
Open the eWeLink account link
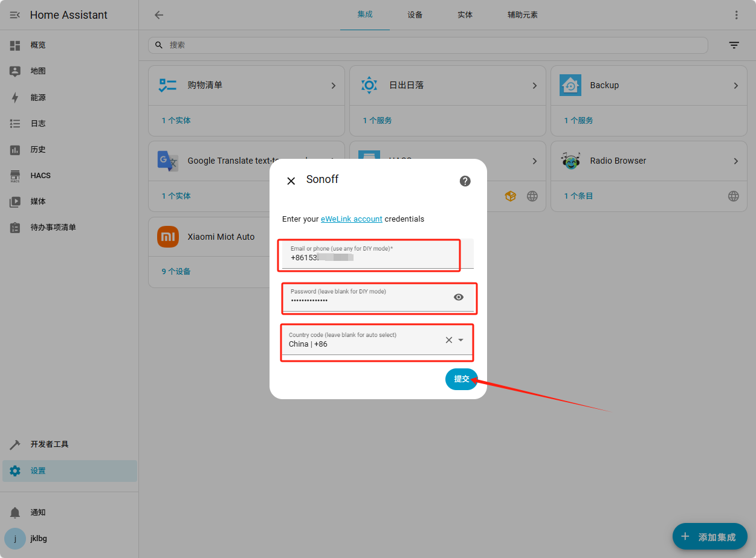point(352,219)
